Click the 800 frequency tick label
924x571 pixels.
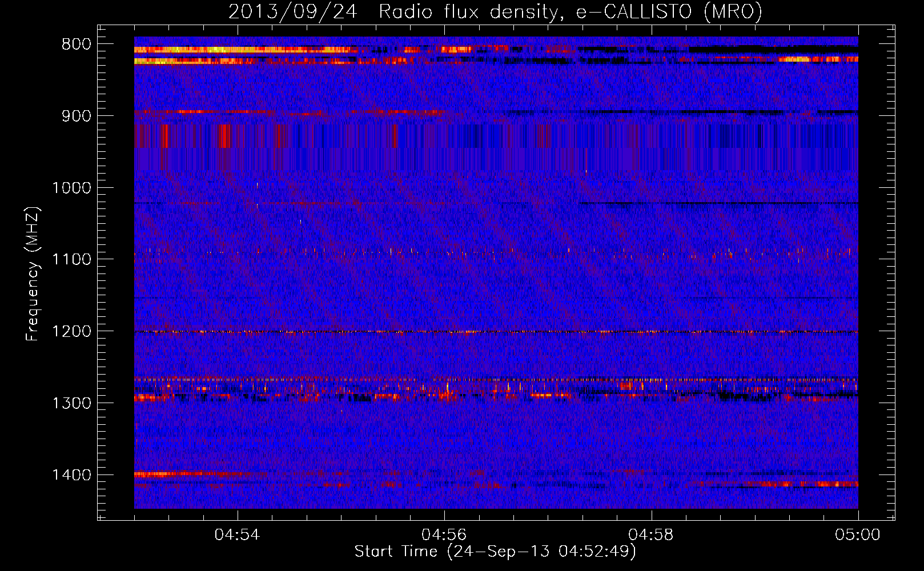pos(77,45)
